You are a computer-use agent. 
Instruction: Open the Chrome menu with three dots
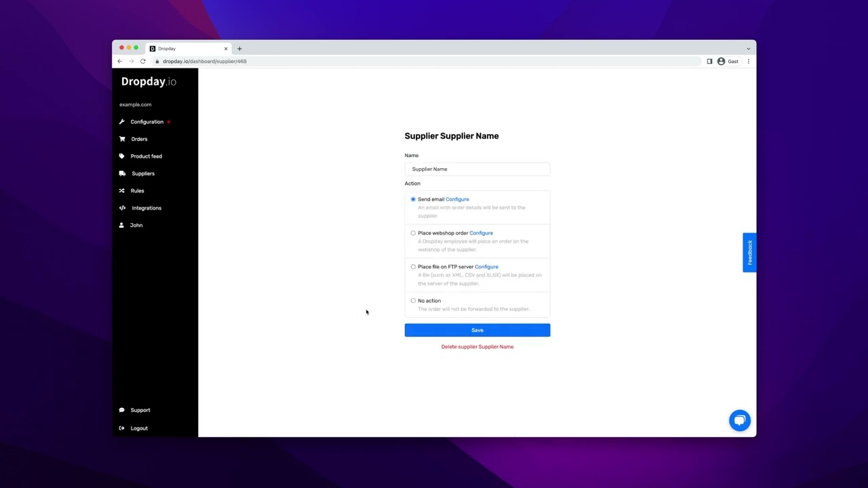click(748, 61)
